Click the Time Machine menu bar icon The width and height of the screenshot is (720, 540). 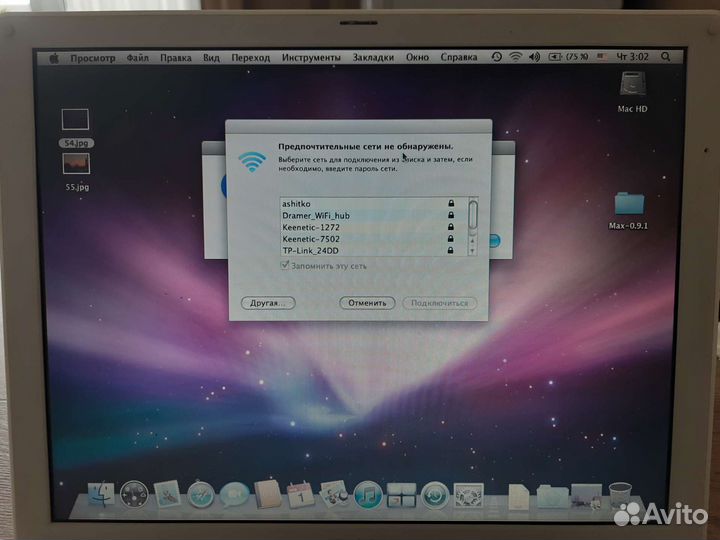pyautogui.click(x=496, y=57)
